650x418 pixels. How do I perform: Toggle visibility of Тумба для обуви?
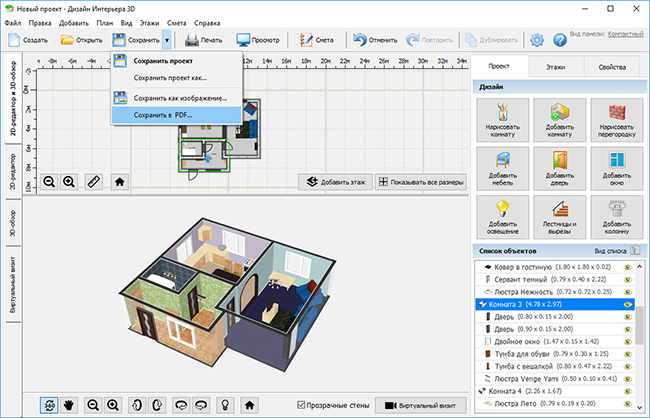pyautogui.click(x=628, y=354)
